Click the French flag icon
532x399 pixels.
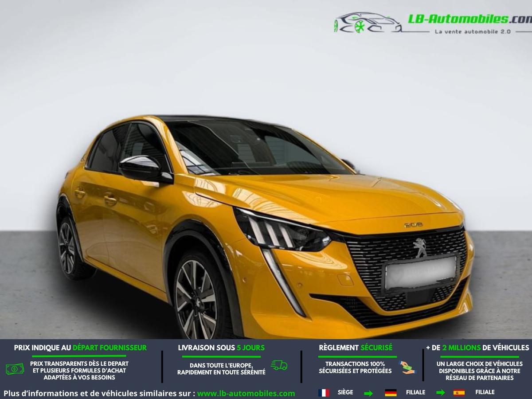point(324,393)
